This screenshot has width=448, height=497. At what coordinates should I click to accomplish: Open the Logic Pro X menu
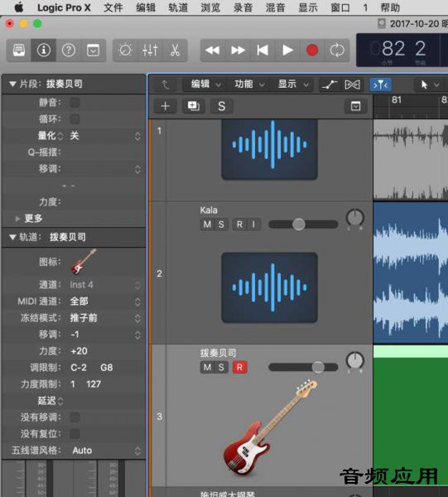pos(64,7)
